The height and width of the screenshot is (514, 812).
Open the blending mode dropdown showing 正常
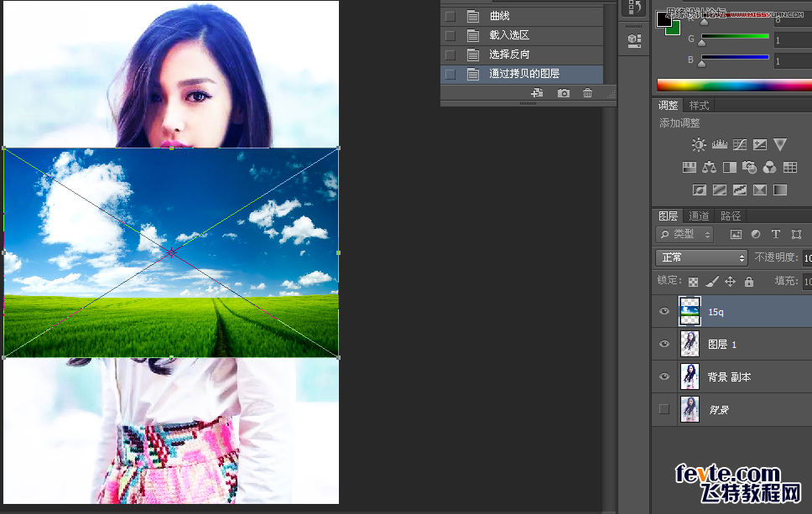701,257
